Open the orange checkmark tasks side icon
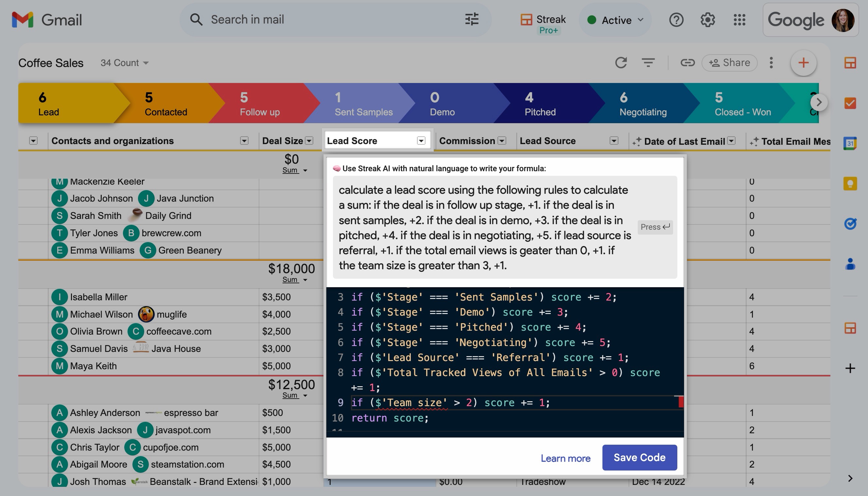The image size is (868, 496). [850, 103]
